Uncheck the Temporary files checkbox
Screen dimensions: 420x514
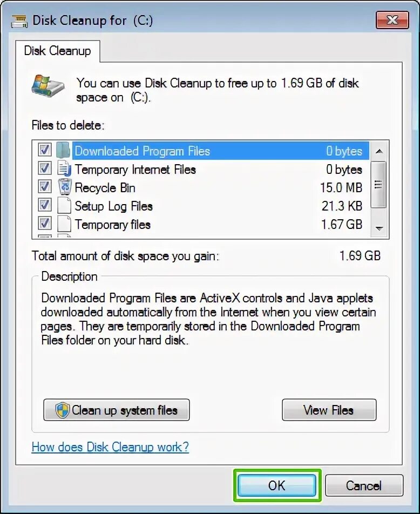pos(45,224)
